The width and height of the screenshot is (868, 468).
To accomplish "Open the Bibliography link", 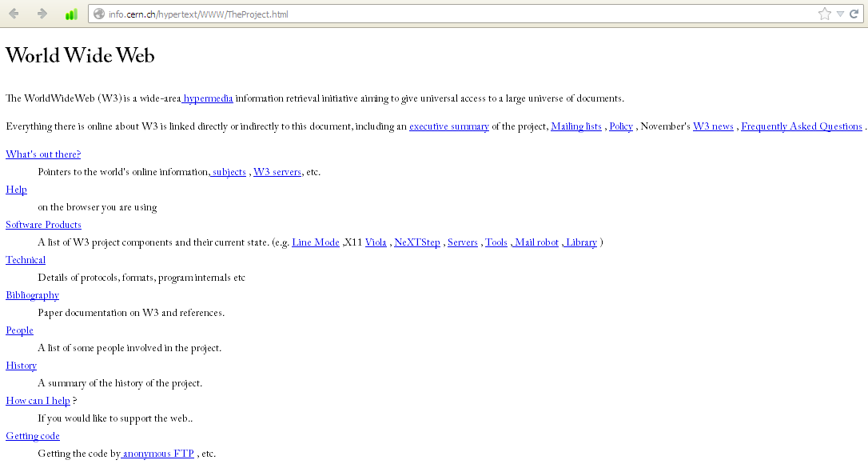I will [x=32, y=295].
